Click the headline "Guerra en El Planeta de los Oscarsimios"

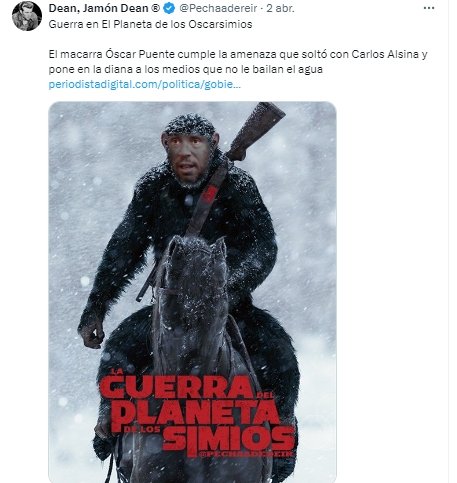click(150, 24)
